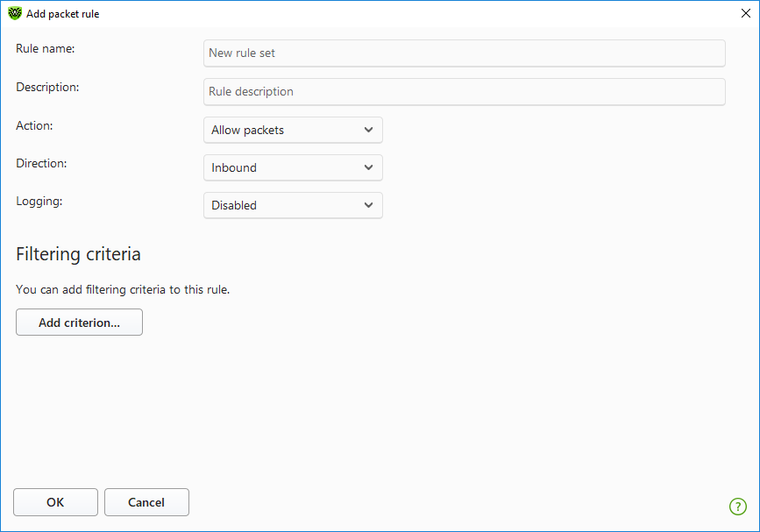The height and width of the screenshot is (532, 760).
Task: Click the chevron arrow of Direction dropdown
Action: coord(368,167)
